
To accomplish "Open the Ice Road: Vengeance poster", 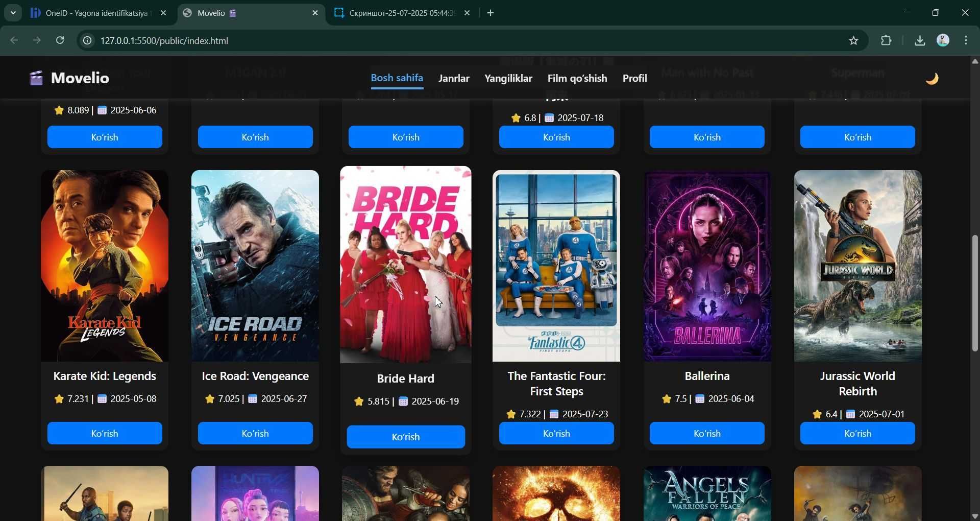I will (x=255, y=266).
